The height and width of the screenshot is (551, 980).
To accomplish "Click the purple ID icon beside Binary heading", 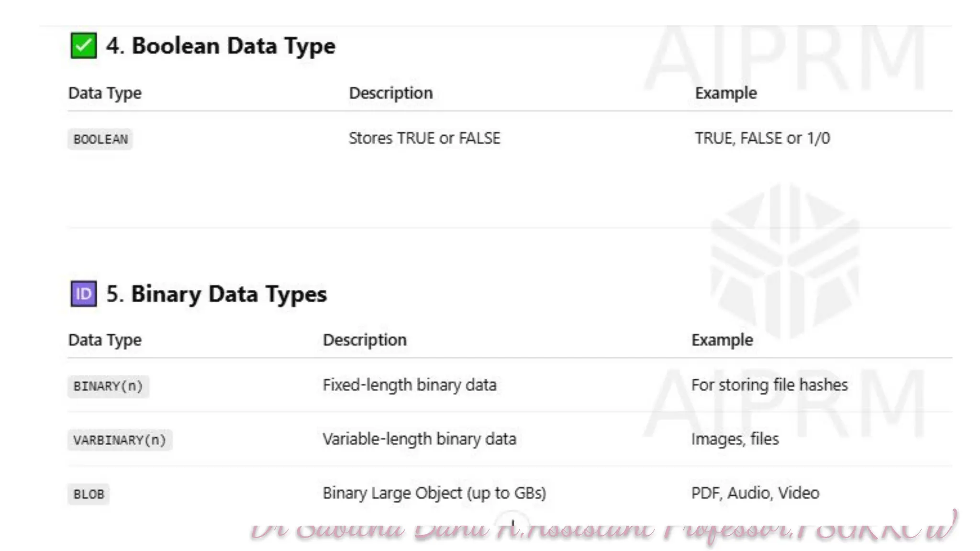I will [x=83, y=294].
